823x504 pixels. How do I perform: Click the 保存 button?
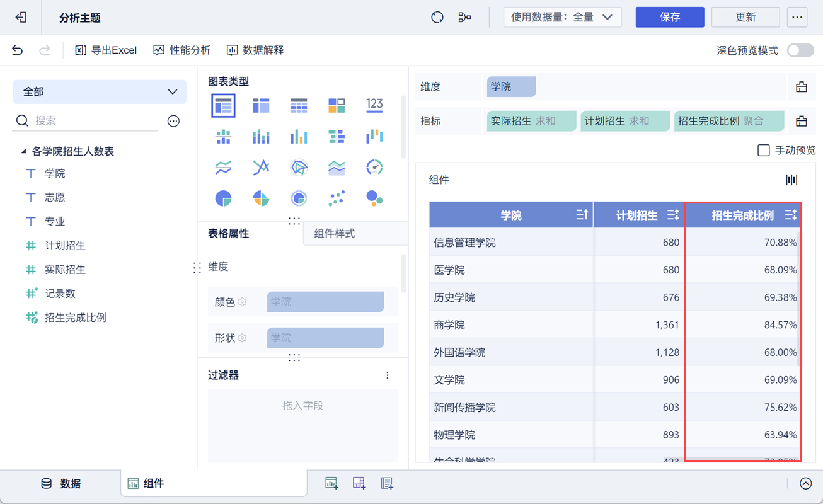coord(670,18)
